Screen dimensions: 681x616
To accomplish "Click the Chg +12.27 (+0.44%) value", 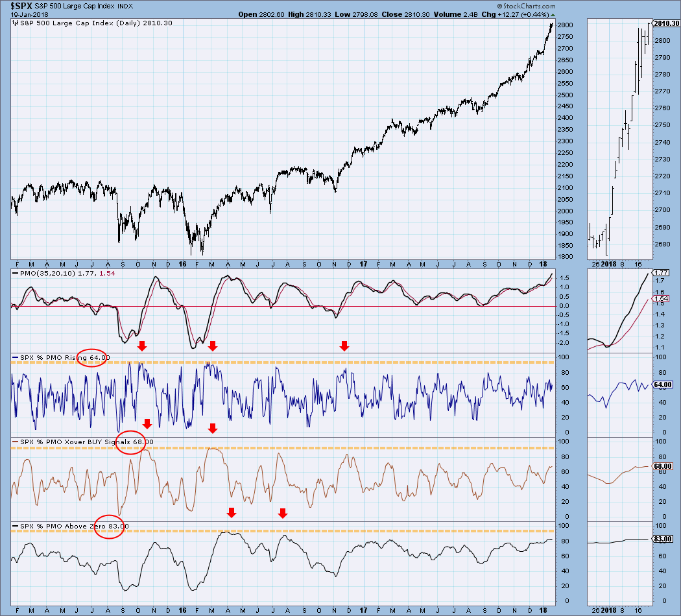I will (x=516, y=14).
